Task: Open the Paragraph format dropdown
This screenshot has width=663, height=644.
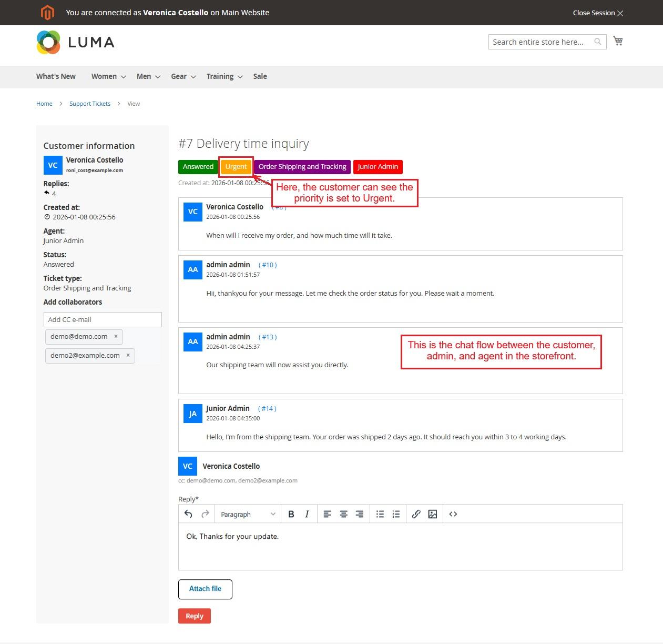Action: click(x=248, y=514)
